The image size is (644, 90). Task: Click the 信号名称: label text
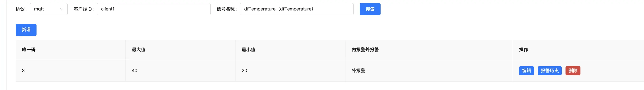coord(227,9)
